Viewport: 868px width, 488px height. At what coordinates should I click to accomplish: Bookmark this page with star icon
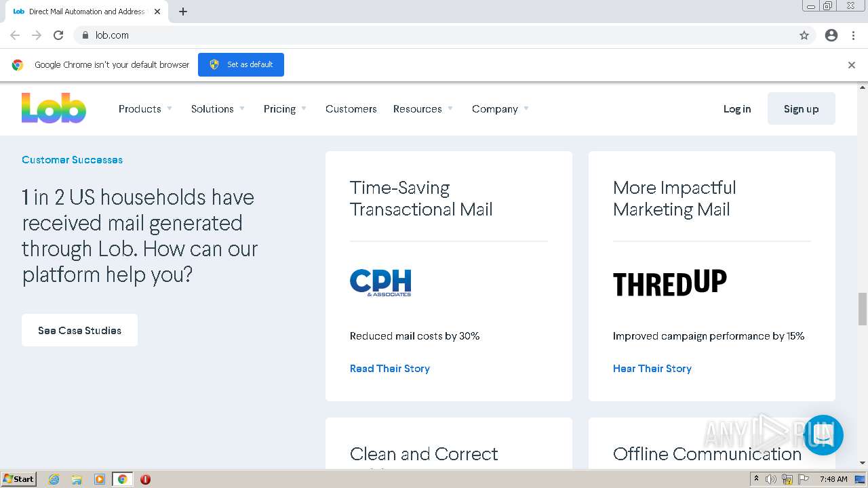point(804,35)
